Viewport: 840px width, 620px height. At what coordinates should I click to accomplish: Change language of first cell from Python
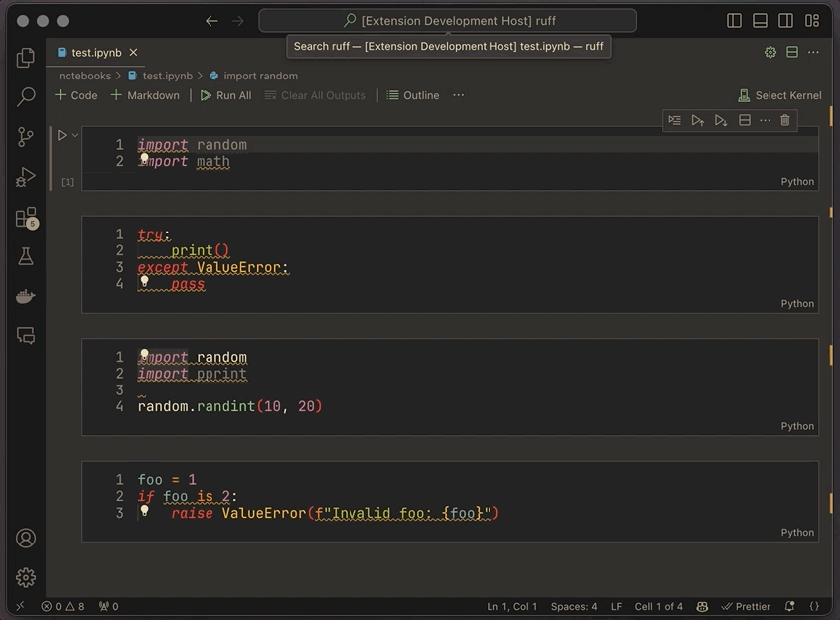tap(797, 181)
